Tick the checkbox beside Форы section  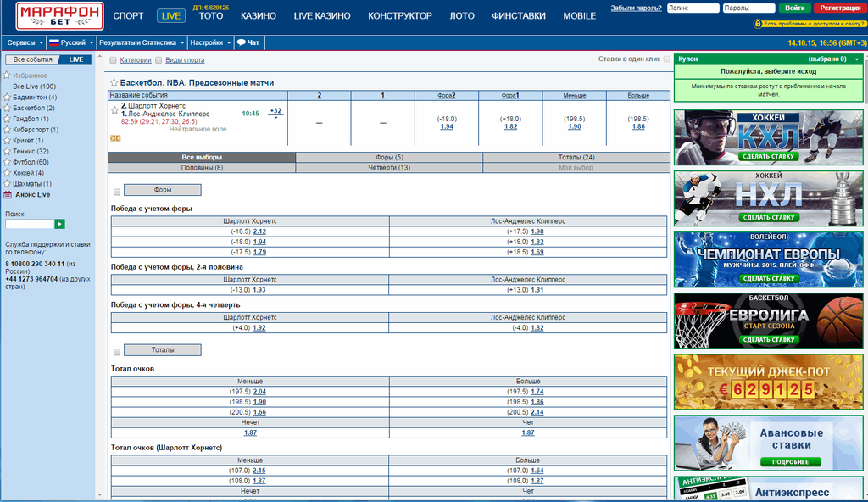(117, 192)
